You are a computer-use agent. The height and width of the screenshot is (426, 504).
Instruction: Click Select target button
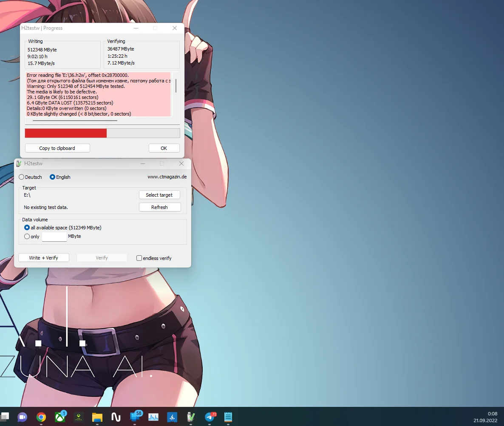tap(159, 195)
